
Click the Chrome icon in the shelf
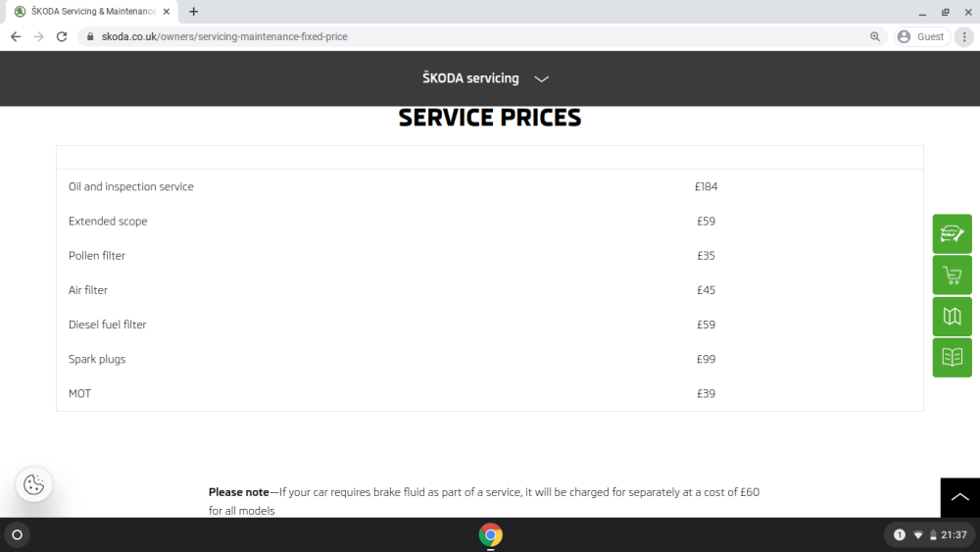[x=491, y=535]
